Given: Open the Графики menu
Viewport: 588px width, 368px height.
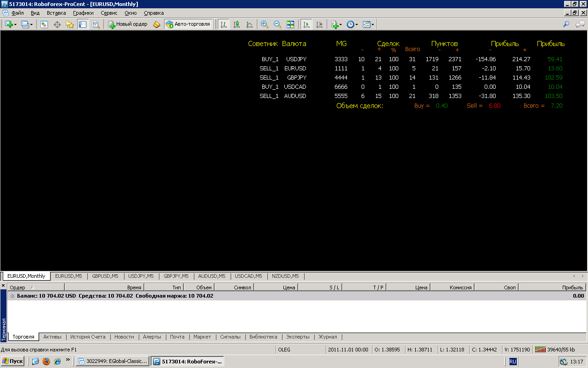Looking at the screenshot, I should click(x=83, y=13).
